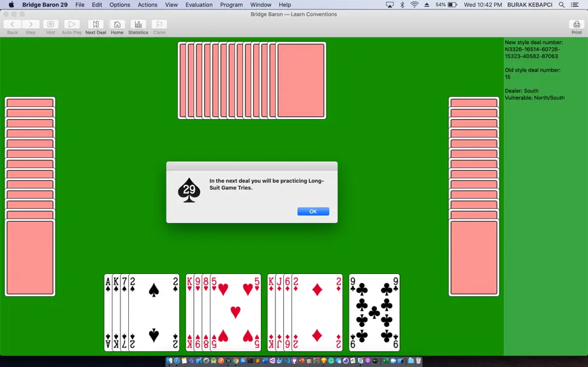
Task: Open the Options menu
Action: 120,5
